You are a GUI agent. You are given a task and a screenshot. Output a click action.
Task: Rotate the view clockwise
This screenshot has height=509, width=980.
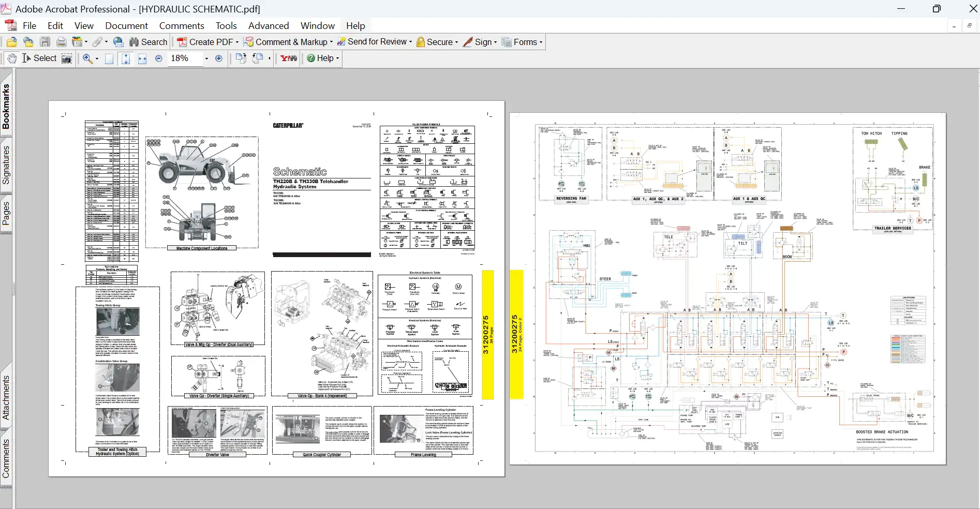click(241, 58)
